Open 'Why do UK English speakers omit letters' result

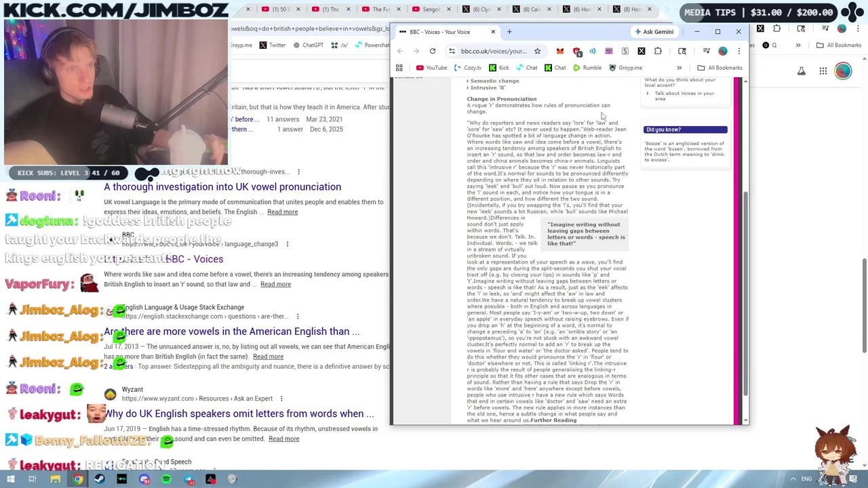click(239, 413)
